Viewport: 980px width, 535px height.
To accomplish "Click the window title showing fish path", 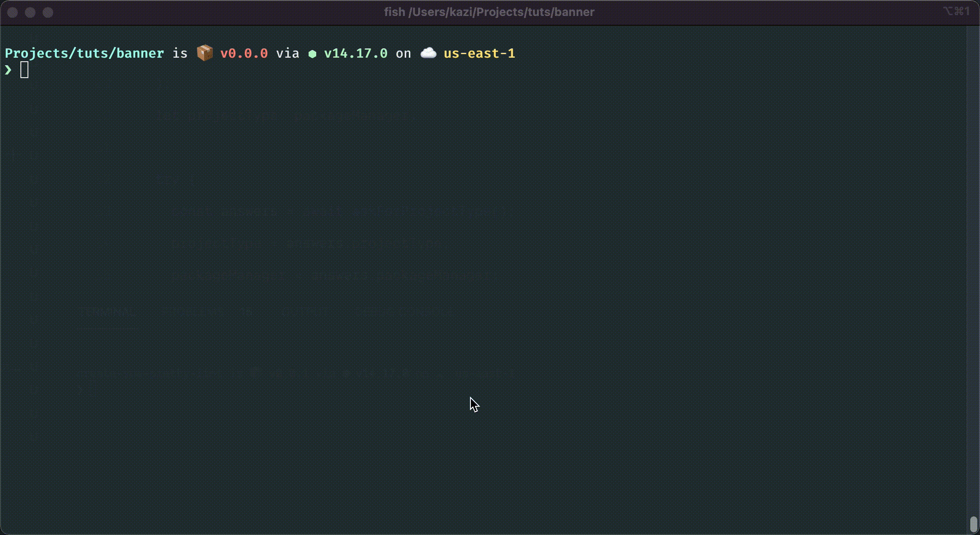I will pos(489,12).
